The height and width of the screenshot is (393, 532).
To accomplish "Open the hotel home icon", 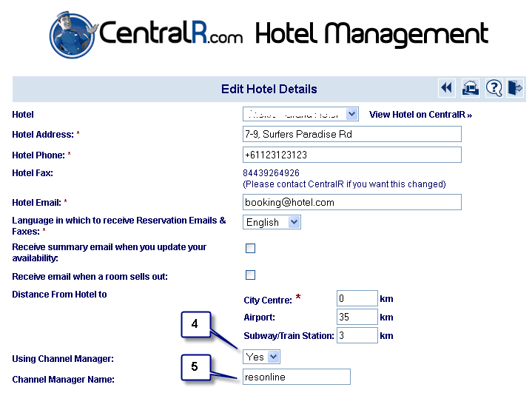I will coord(471,88).
